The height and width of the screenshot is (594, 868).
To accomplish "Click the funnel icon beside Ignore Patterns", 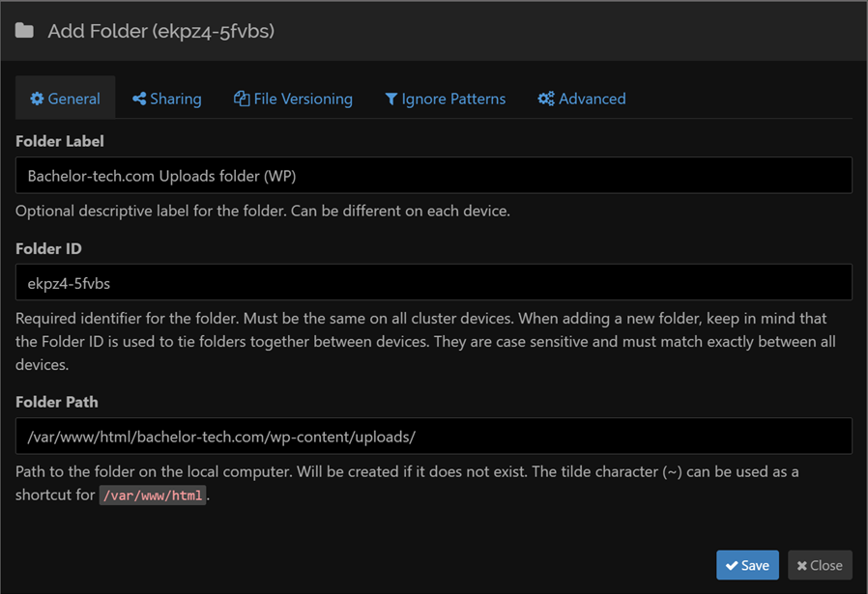I will [x=391, y=99].
